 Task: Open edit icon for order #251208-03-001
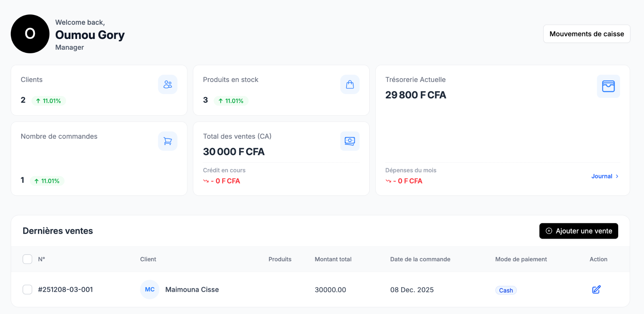[596, 289]
